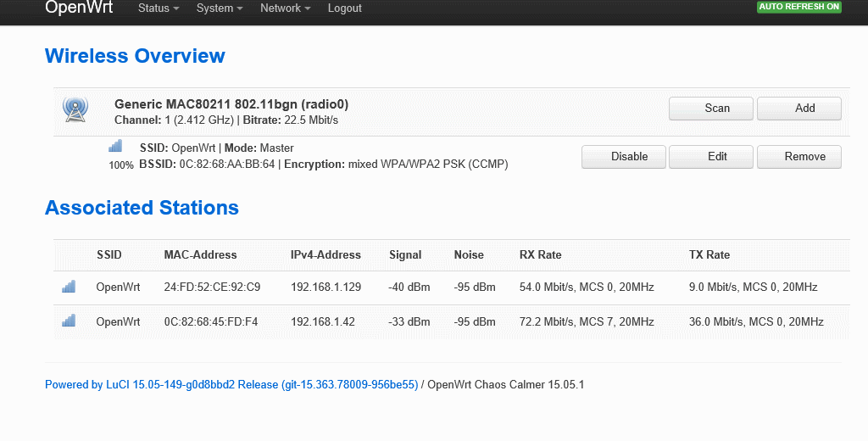Click IP address 192.168.1.42
This screenshot has height=441, width=868.
(323, 322)
